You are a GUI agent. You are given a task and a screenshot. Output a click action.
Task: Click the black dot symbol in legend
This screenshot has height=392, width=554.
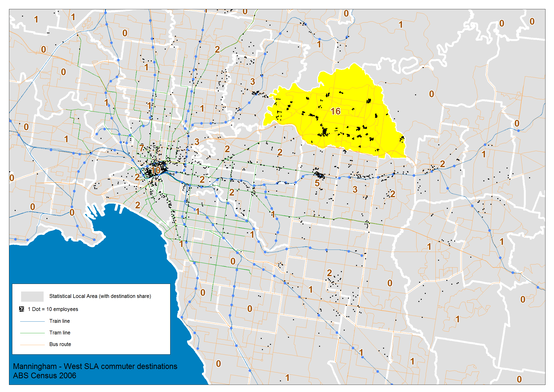(x=22, y=309)
